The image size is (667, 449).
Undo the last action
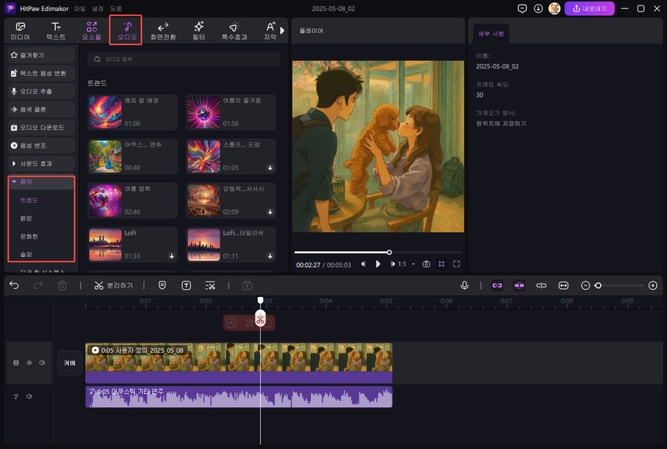point(14,285)
